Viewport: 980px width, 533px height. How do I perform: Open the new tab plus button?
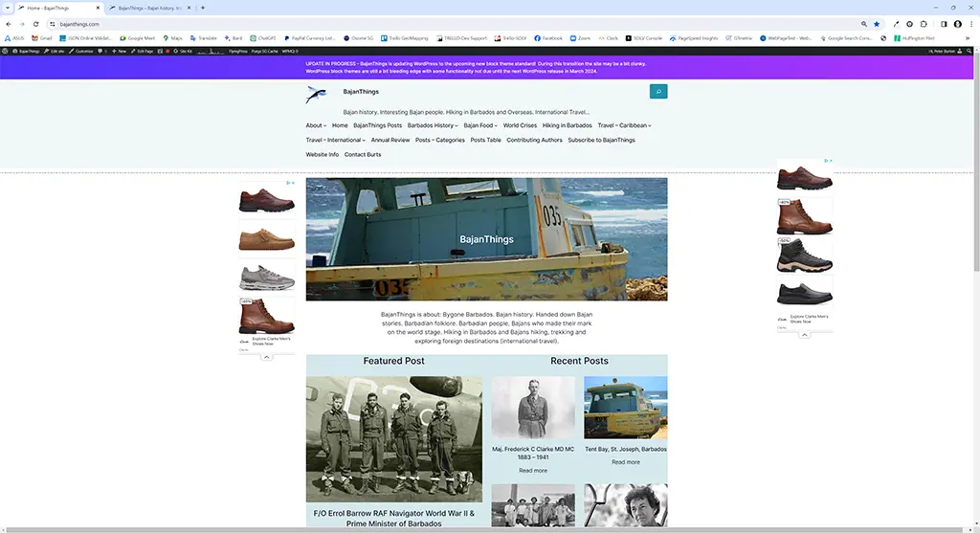[202, 8]
